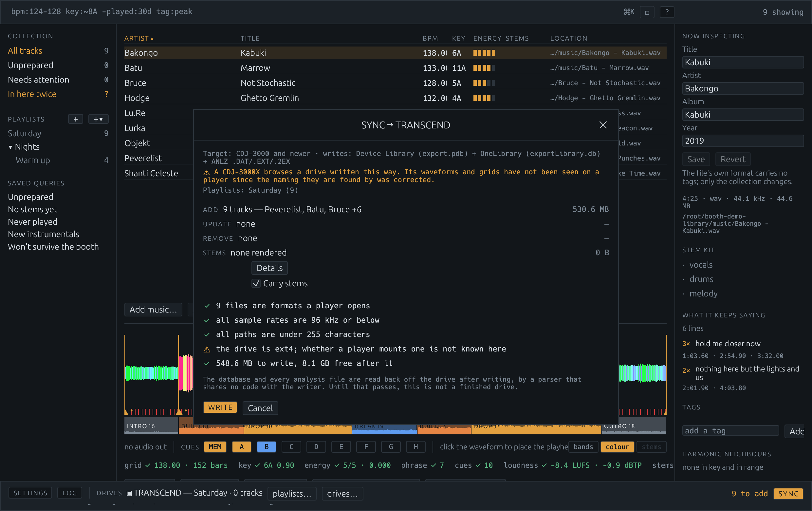The width and height of the screenshot is (812, 511).
Task: Select the 'In here twice' collection
Action: (x=58, y=94)
